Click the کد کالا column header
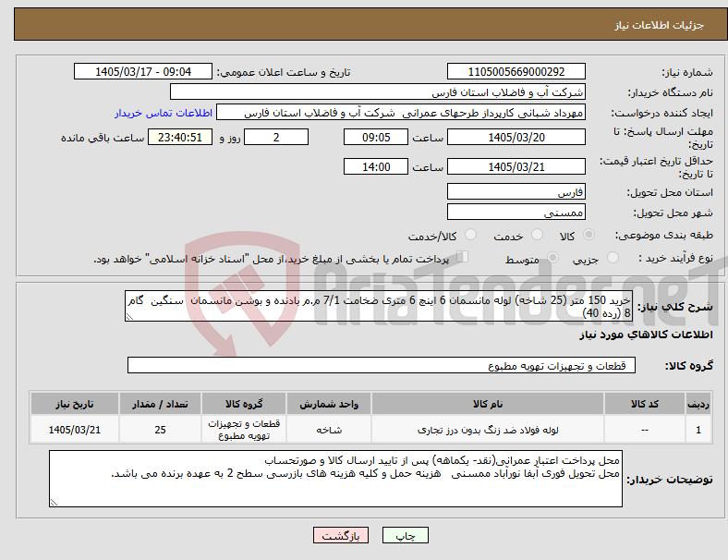This screenshot has height=560, width=728. click(645, 404)
